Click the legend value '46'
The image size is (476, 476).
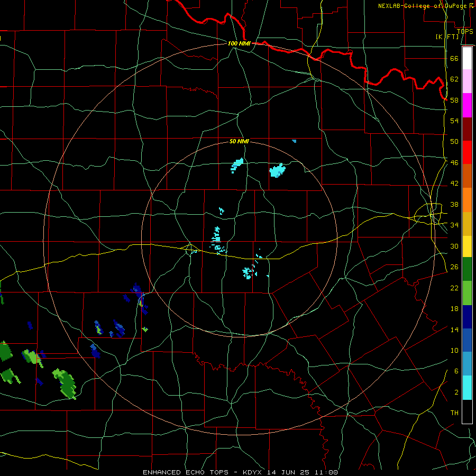[x=454, y=163]
